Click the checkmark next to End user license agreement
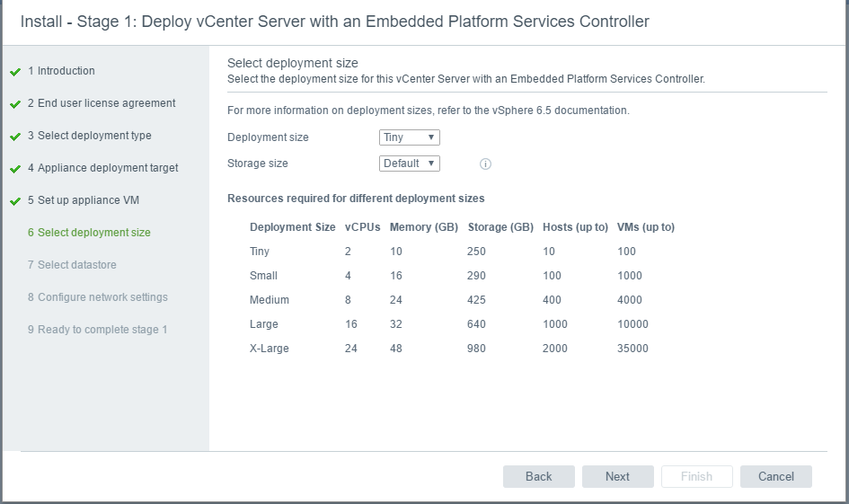Screen dimensions: 849x504 15,104
